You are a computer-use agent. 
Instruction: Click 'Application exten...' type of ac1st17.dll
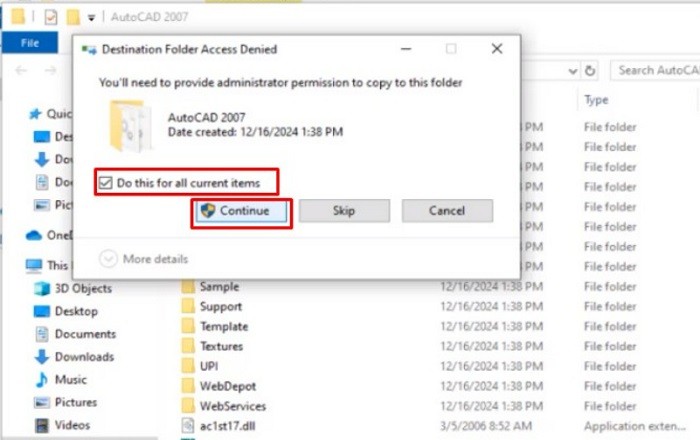click(x=634, y=426)
